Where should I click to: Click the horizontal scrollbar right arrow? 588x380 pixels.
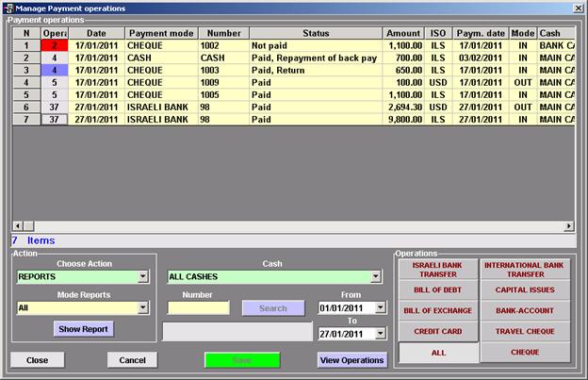(568, 226)
